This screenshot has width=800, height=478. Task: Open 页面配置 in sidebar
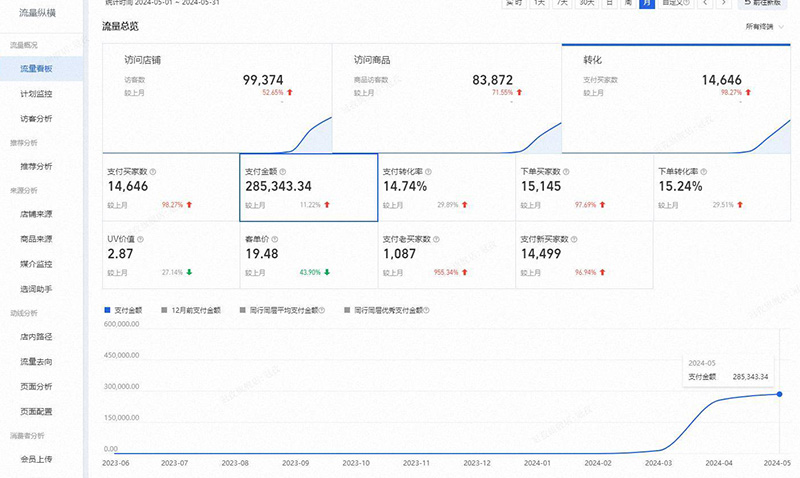pos(36,411)
